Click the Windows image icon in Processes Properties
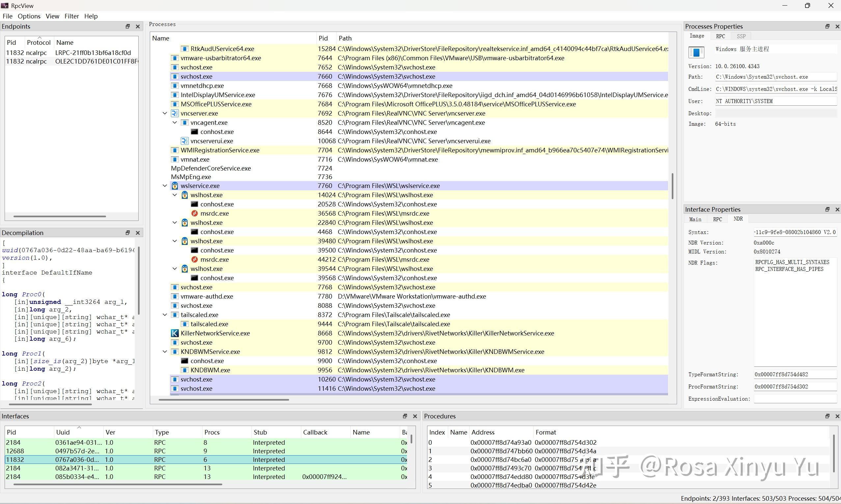Screen dimensions: 841x504 696,53
